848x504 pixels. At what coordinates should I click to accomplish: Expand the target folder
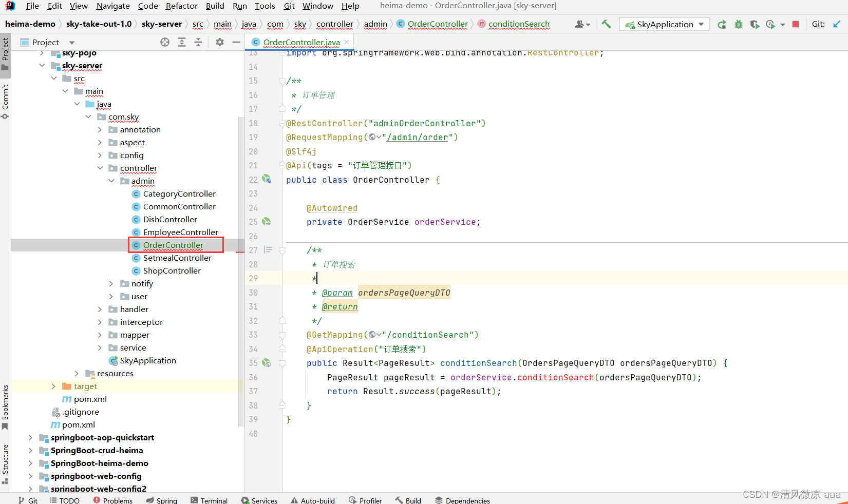[x=53, y=386]
